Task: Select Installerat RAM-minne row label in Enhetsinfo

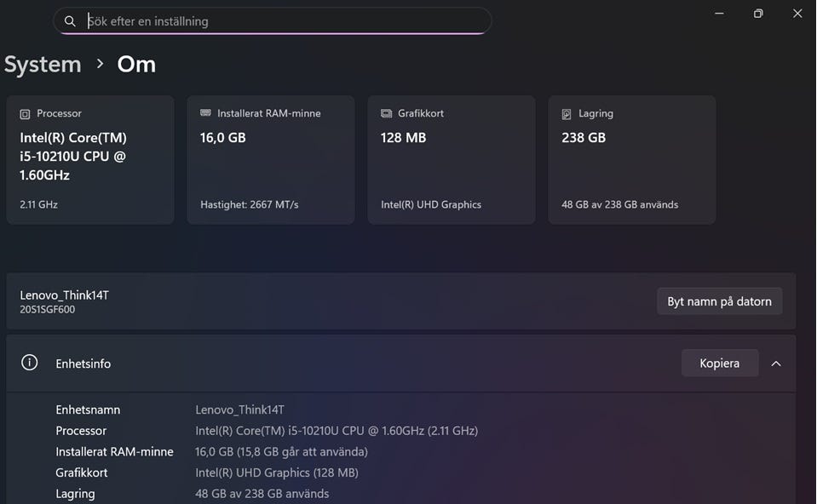Action: click(x=115, y=451)
